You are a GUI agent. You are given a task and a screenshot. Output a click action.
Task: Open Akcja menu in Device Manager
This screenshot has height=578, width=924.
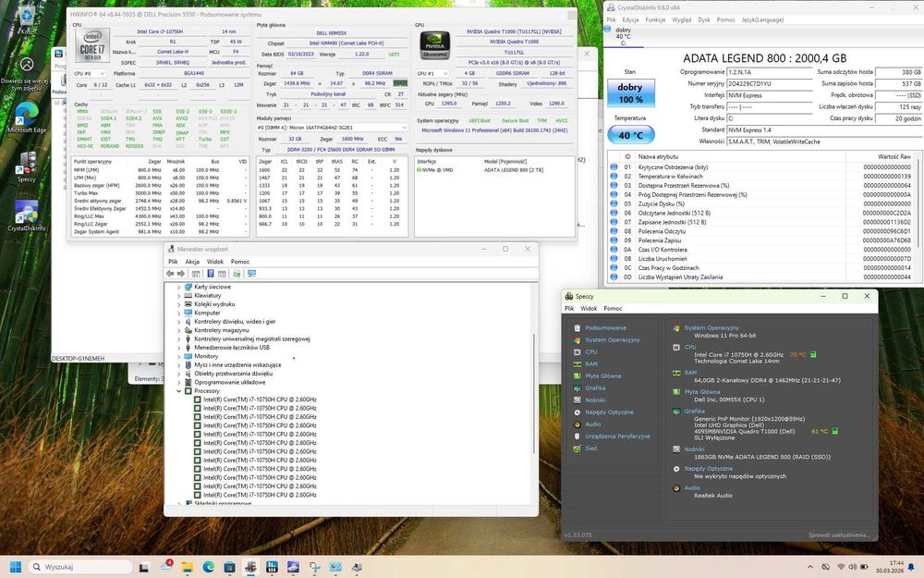coord(192,262)
